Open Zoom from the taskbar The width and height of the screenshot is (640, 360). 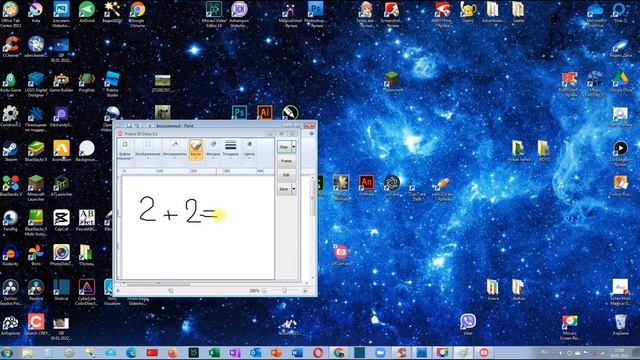click(380, 353)
